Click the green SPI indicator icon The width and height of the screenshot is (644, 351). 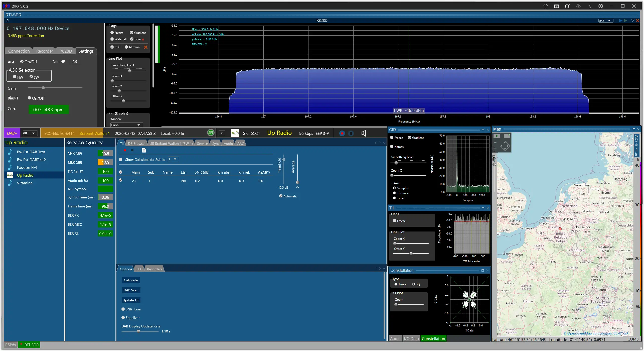coord(211,133)
